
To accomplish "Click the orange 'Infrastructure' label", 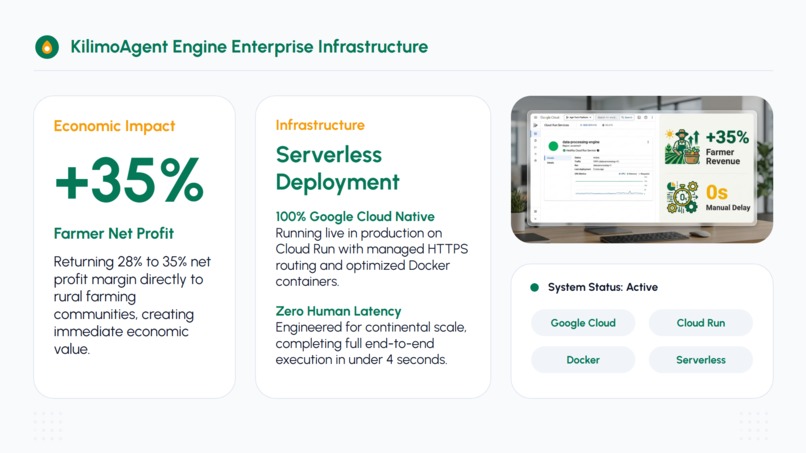I will pyautogui.click(x=320, y=125).
